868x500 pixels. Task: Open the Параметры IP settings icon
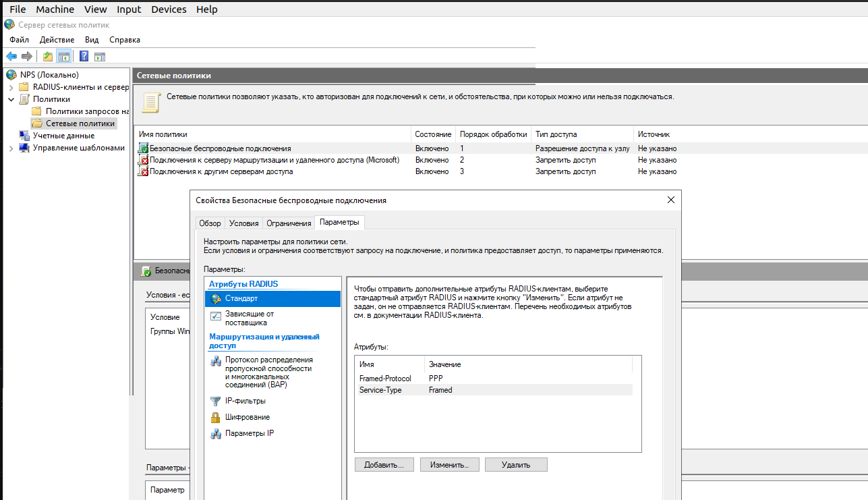[x=216, y=434]
